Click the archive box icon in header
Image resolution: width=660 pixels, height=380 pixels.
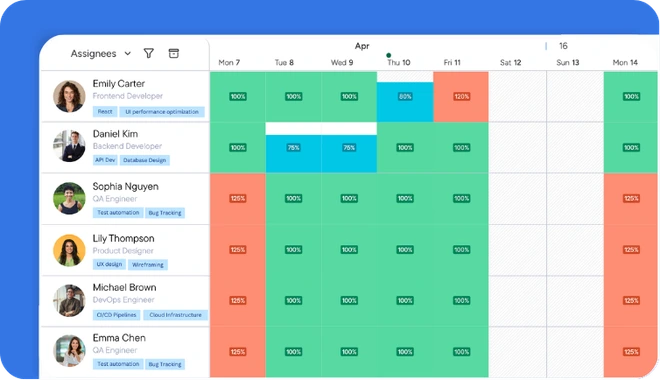tap(173, 53)
